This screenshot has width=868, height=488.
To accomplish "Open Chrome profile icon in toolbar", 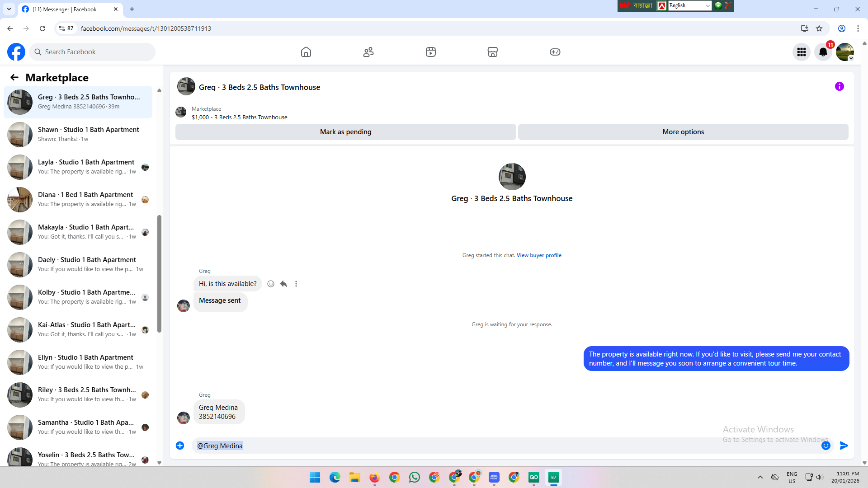I will coord(842,28).
